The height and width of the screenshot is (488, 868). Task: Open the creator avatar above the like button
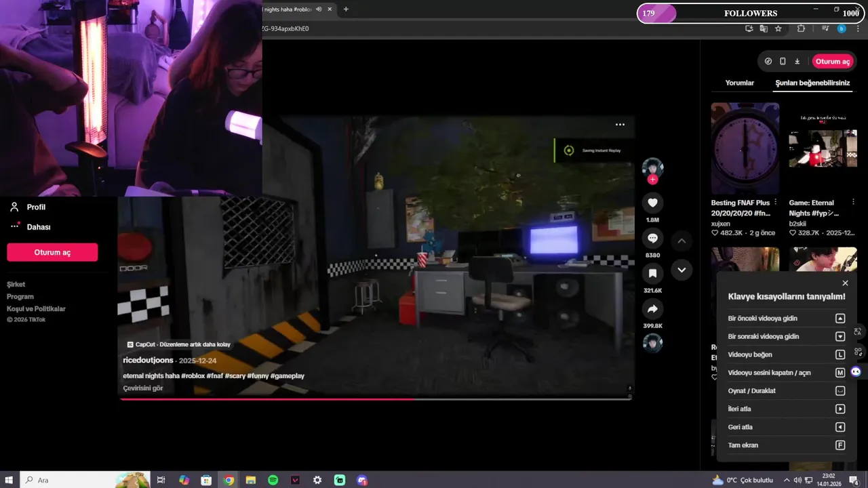[652, 167]
